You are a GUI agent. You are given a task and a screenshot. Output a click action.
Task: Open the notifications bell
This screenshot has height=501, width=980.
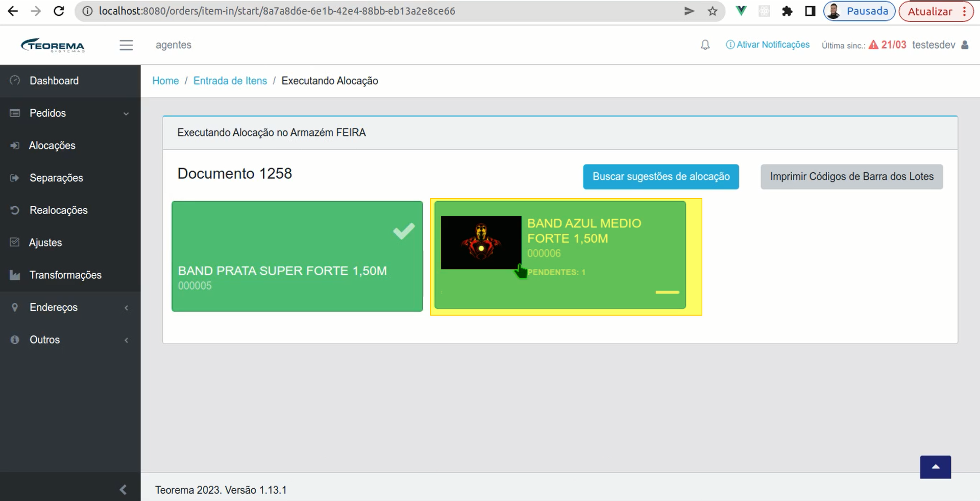tap(705, 45)
